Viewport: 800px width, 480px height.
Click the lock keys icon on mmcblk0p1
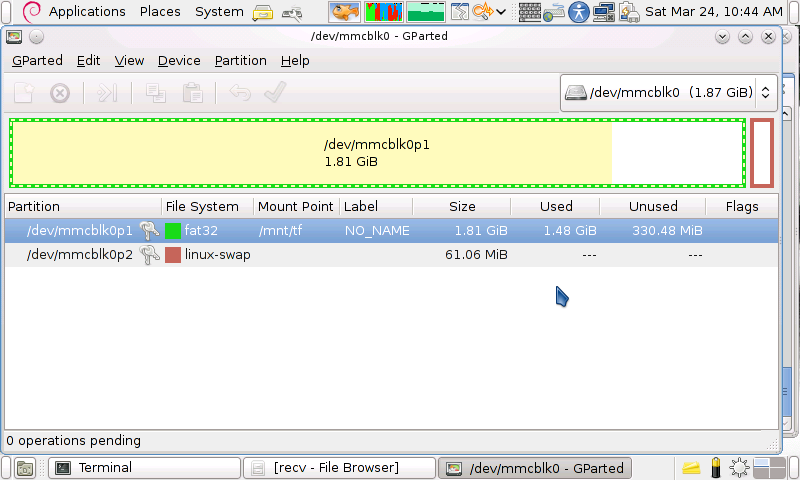[149, 231]
